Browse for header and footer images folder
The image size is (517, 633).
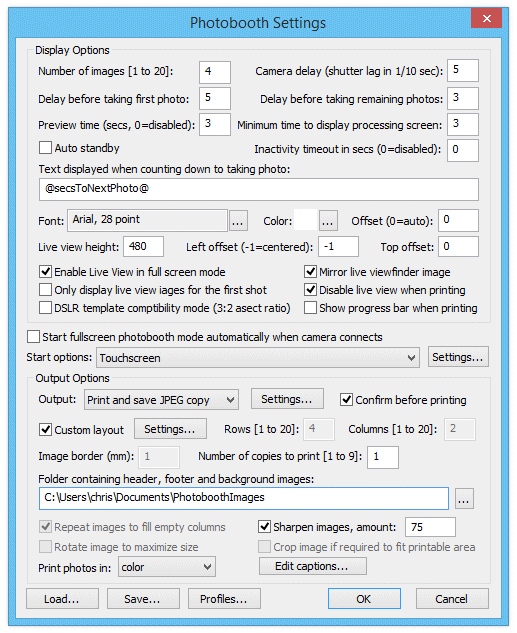[464, 499]
